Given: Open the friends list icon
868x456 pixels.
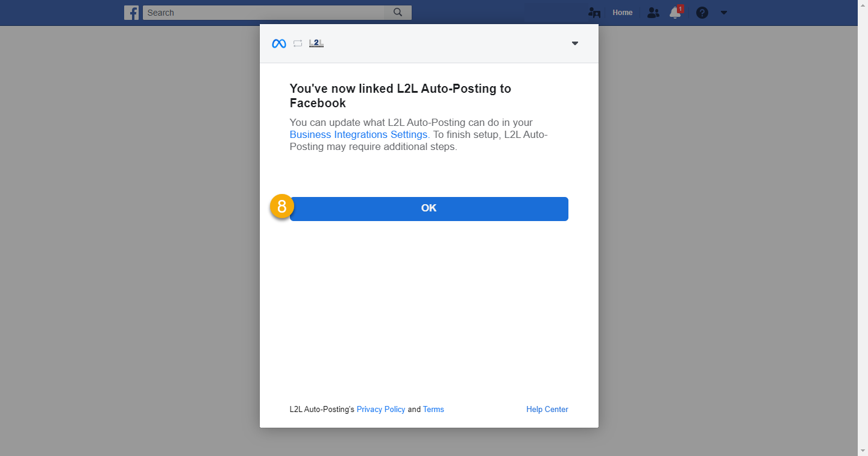Looking at the screenshot, I should (653, 12).
